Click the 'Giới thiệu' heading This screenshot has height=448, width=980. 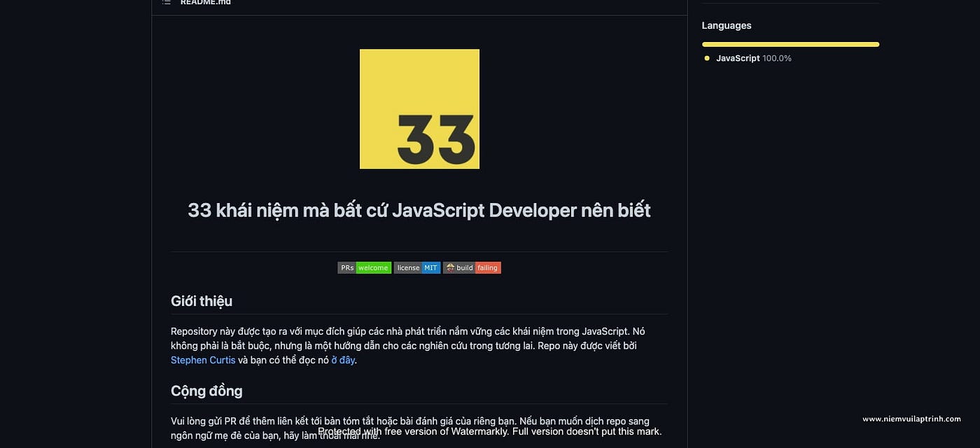click(202, 301)
